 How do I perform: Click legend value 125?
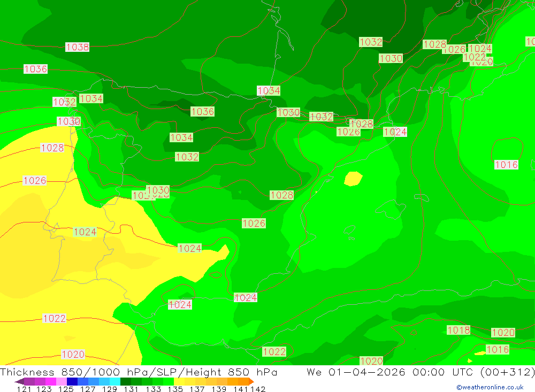(66, 389)
